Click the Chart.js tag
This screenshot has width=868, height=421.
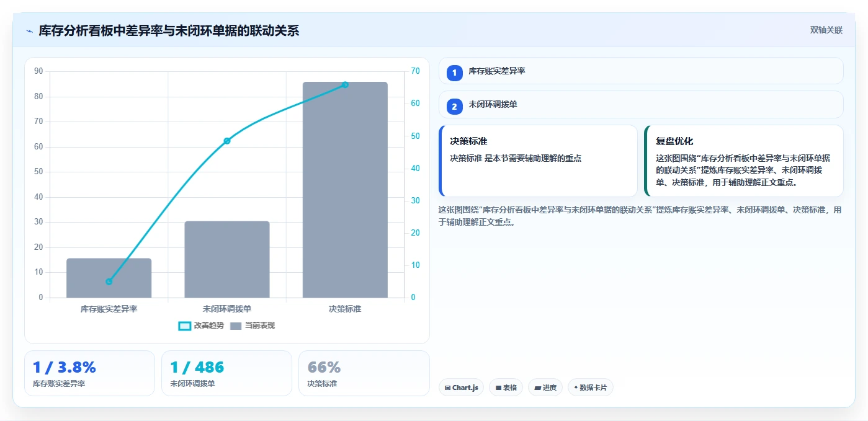(461, 388)
